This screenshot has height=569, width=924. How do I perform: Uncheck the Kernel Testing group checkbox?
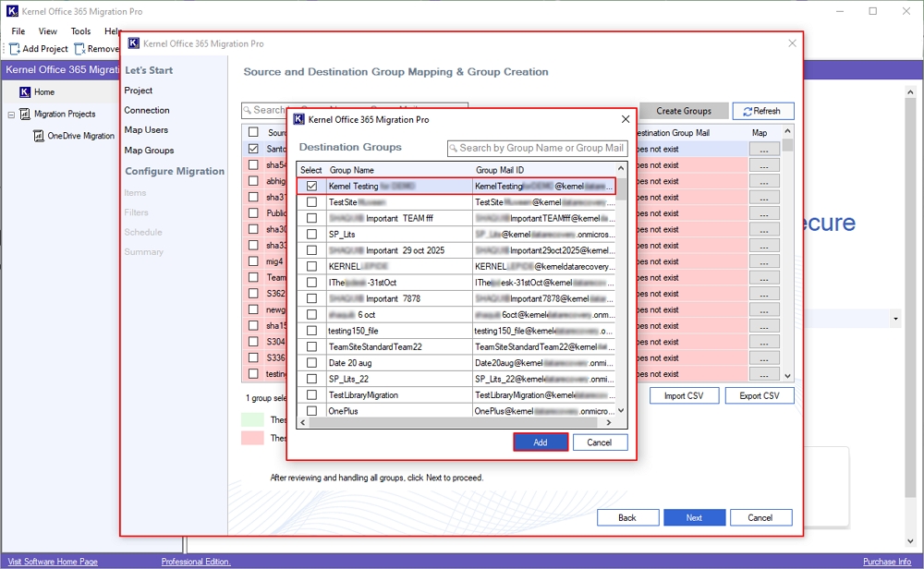[x=312, y=186]
